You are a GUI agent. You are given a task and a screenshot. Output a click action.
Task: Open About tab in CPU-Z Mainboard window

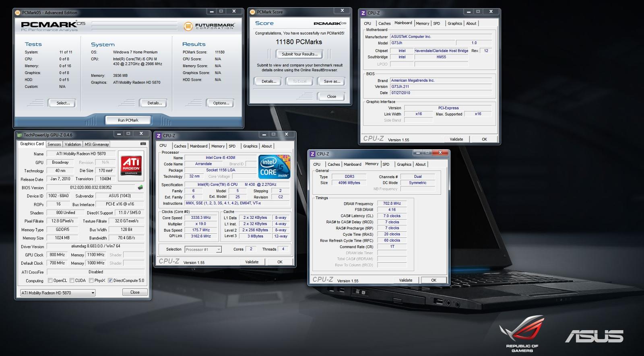click(x=471, y=23)
